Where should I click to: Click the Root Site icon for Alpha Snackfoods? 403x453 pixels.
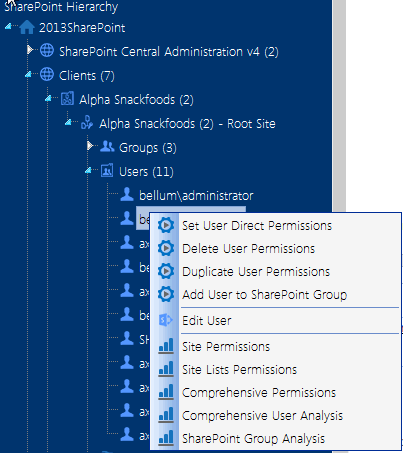click(x=87, y=122)
